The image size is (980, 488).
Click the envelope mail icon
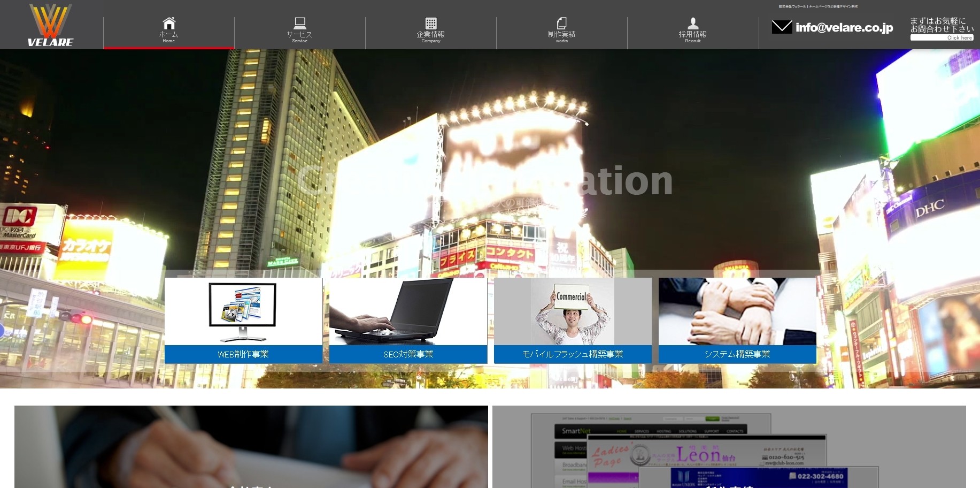pos(782,27)
